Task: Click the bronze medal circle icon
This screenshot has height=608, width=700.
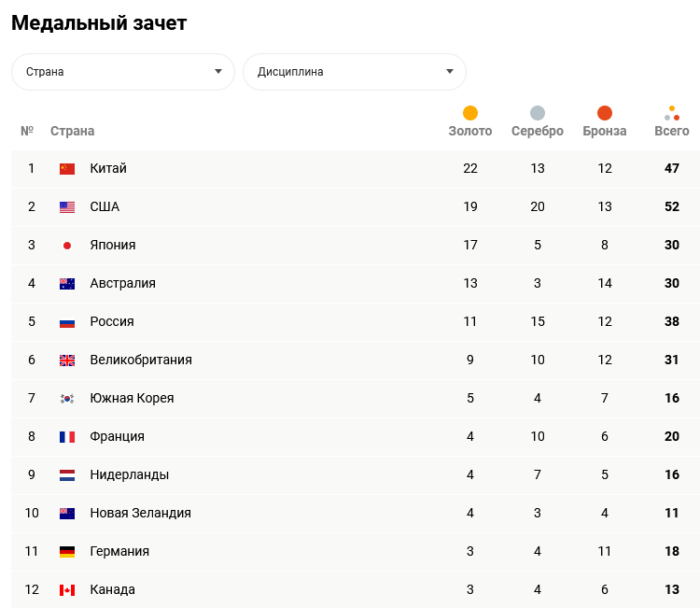Action: (x=605, y=113)
